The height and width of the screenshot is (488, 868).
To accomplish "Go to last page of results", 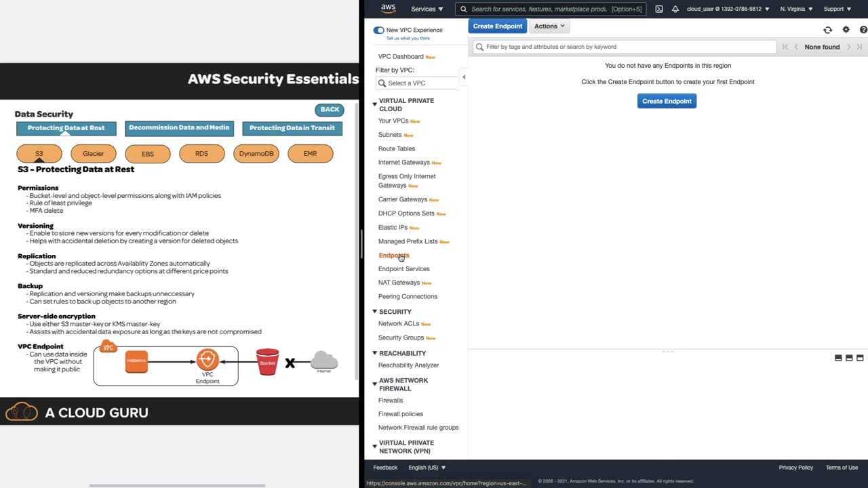I will click(x=859, y=47).
